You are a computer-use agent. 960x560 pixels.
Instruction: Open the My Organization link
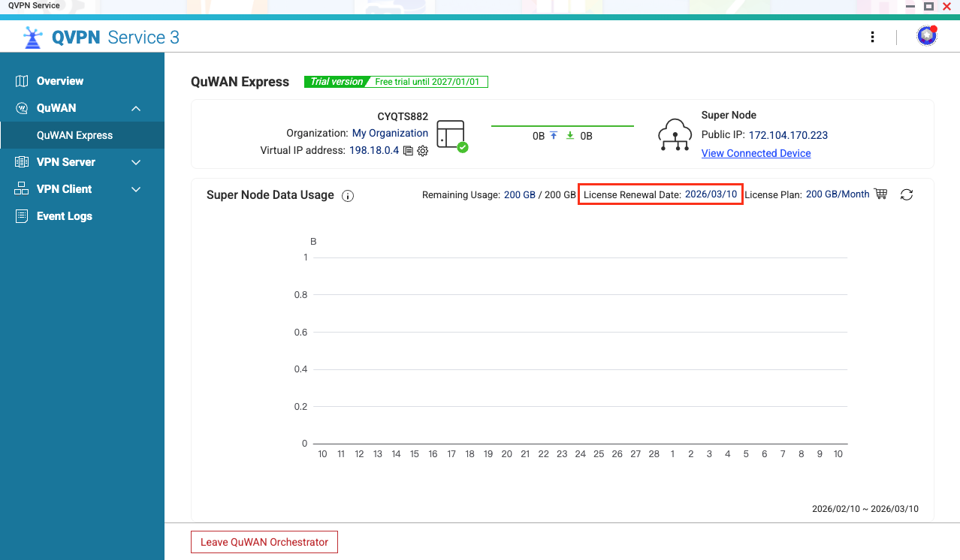tap(390, 133)
